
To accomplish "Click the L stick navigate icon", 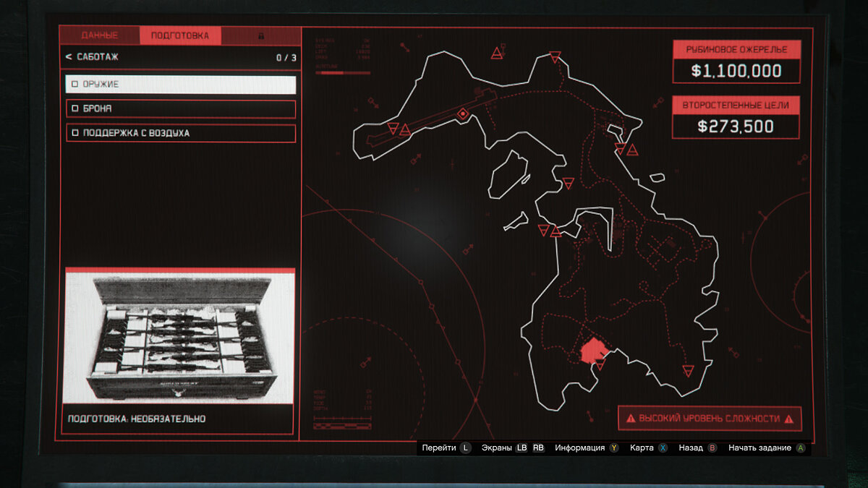I will (x=465, y=448).
